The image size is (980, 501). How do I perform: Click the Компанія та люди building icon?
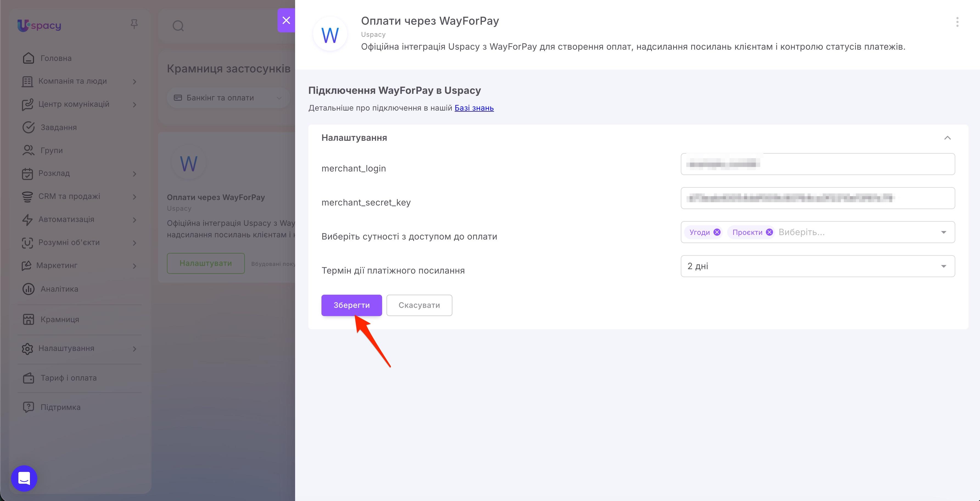pos(27,81)
